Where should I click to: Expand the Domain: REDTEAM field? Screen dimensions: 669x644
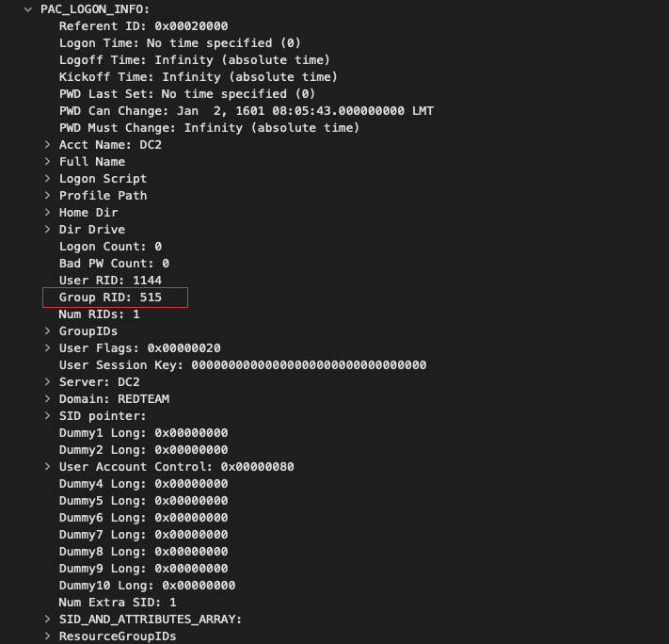click(47, 399)
